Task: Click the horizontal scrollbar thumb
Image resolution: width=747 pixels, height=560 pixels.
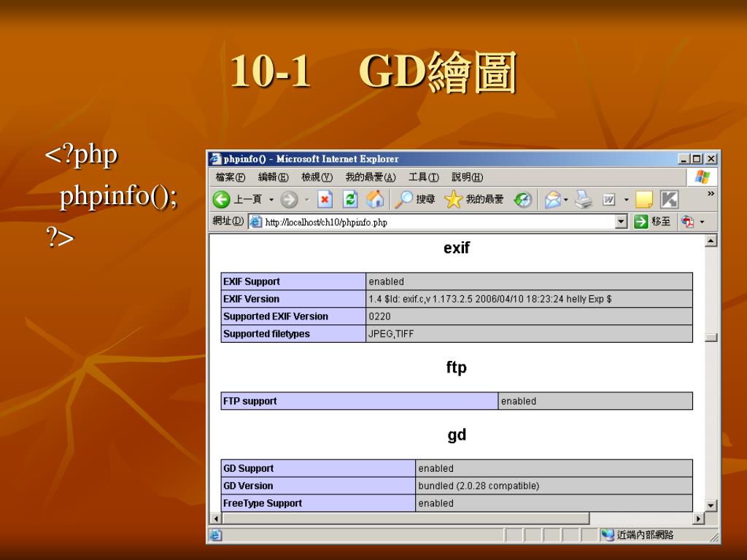Action: click(406, 518)
